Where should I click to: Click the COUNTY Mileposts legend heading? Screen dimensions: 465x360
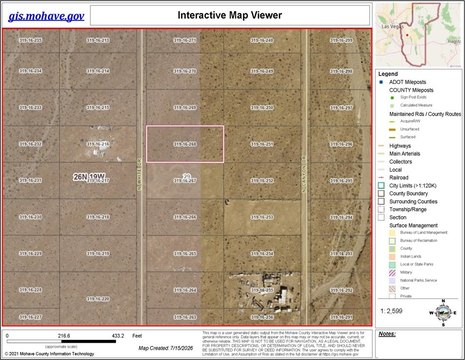coord(411,90)
